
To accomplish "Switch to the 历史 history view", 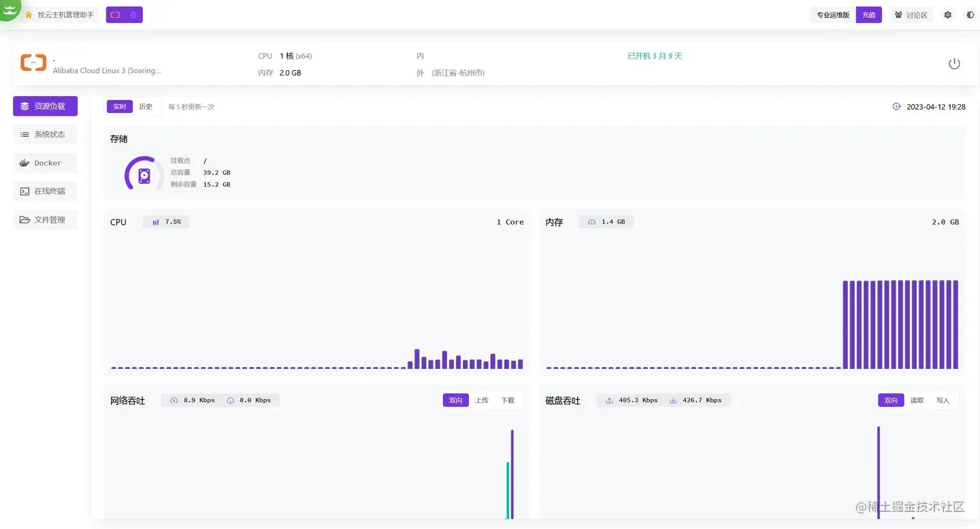I will click(146, 107).
